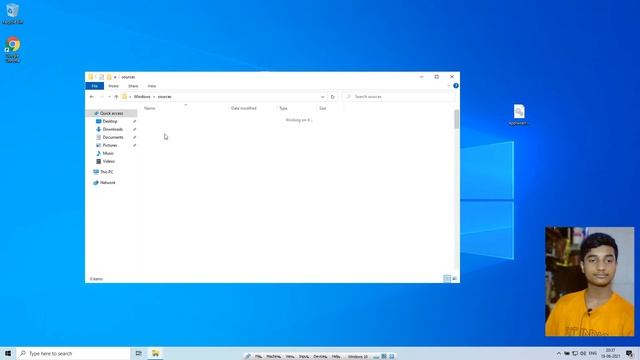640x360 pixels.
Task: Select This PC in the navigation pane
Action: point(107,172)
